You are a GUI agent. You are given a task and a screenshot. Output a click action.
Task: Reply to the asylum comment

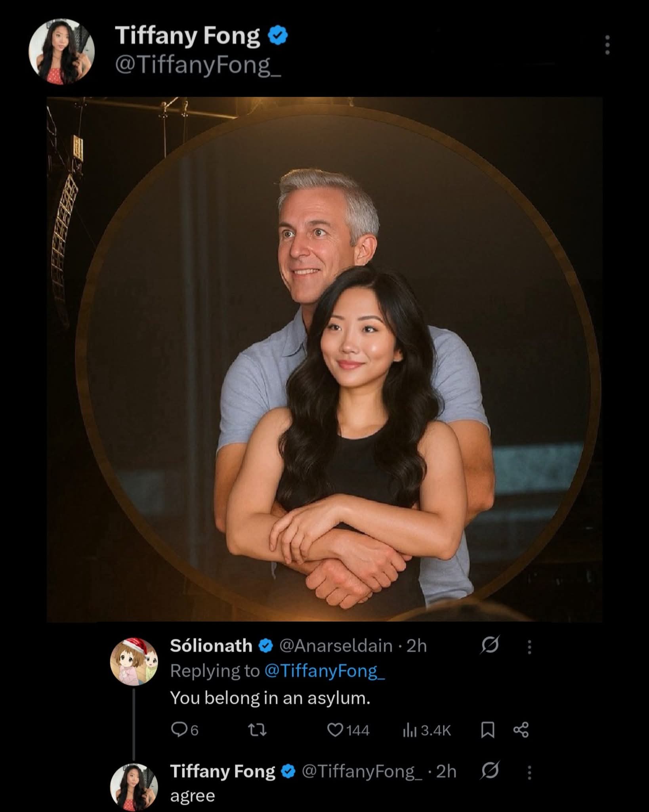[x=184, y=730]
